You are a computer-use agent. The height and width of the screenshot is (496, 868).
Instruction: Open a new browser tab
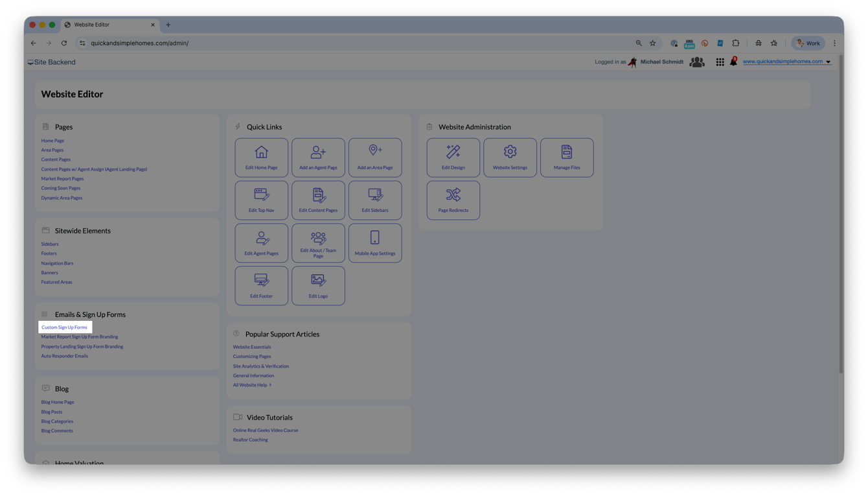[168, 25]
